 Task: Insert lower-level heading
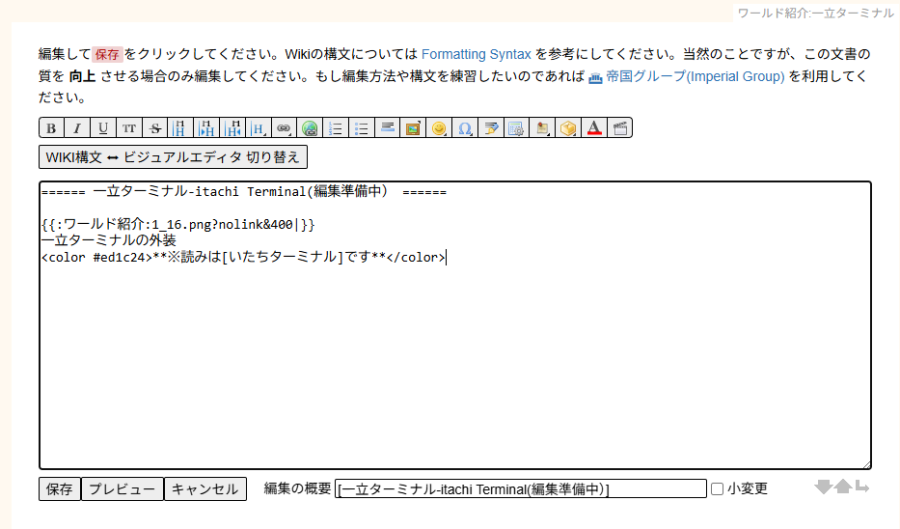click(x=206, y=128)
